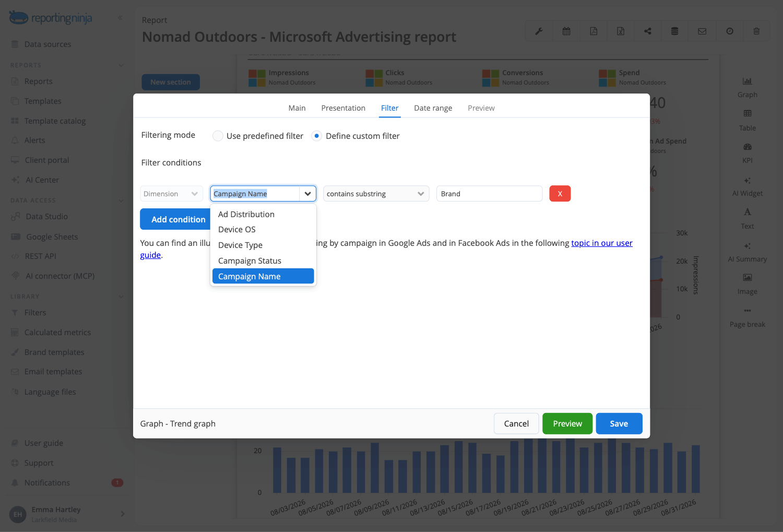Add a Text widget from right panel
Image resolution: width=783 pixels, height=532 pixels.
click(x=748, y=219)
